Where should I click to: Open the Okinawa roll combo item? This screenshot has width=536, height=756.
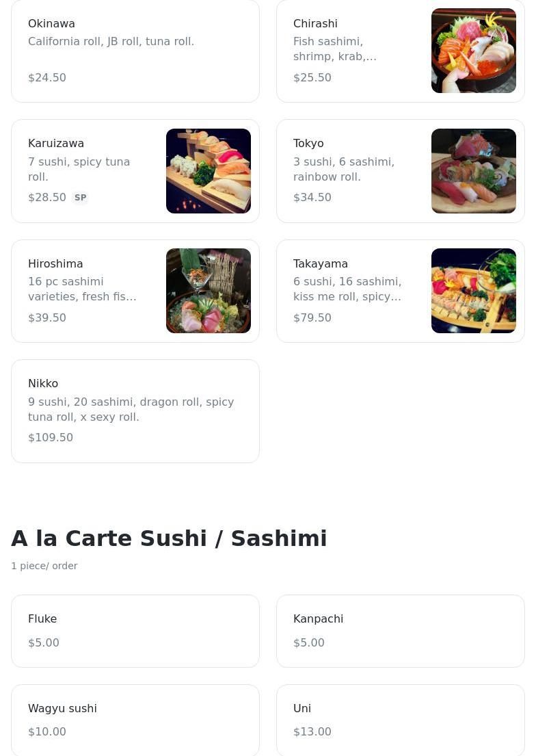135,51
